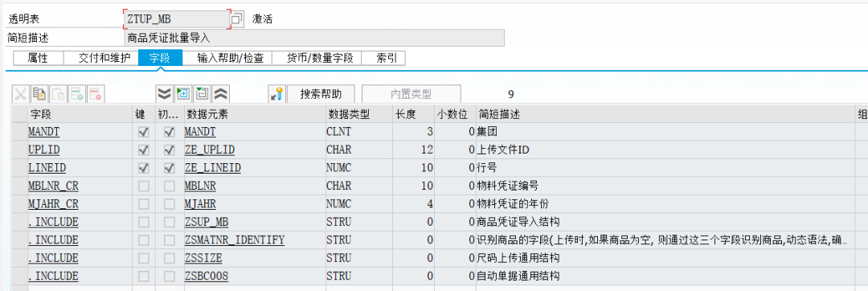Click field name UPLID
The width and height of the screenshot is (868, 291).
[x=44, y=150]
